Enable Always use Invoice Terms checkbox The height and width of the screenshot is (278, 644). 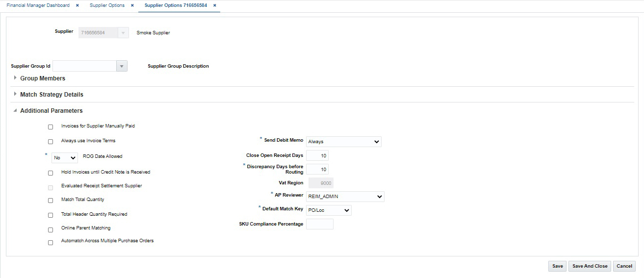pos(51,142)
